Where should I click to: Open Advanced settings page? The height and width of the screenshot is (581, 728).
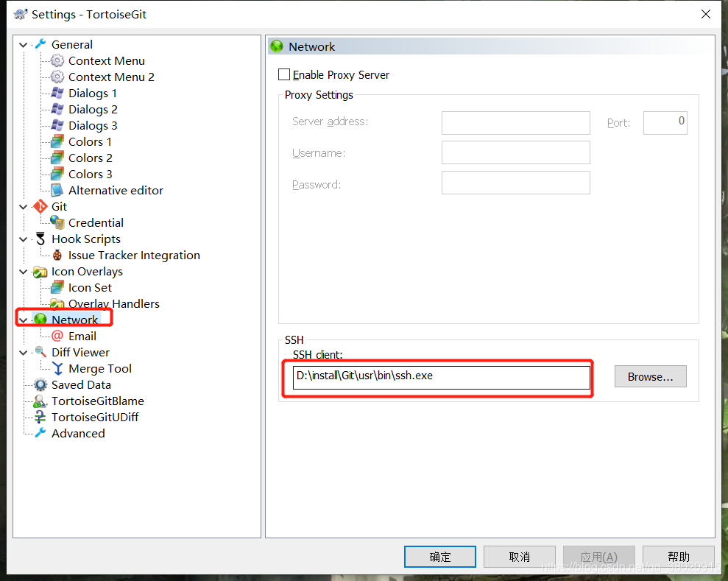(78, 433)
